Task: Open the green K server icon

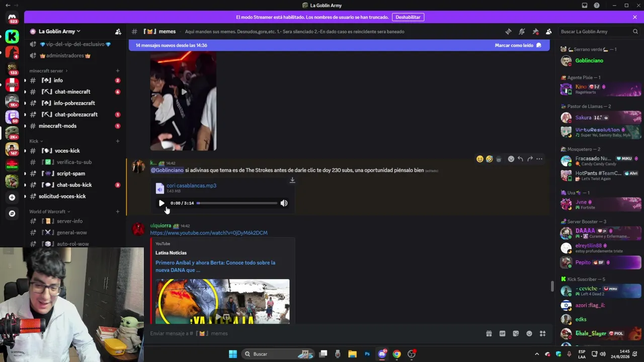Action: (x=12, y=36)
